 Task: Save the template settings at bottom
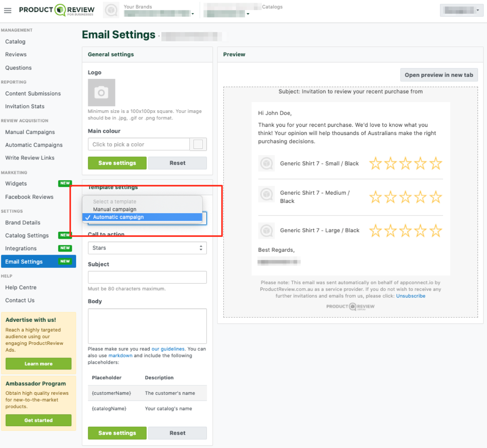click(117, 433)
